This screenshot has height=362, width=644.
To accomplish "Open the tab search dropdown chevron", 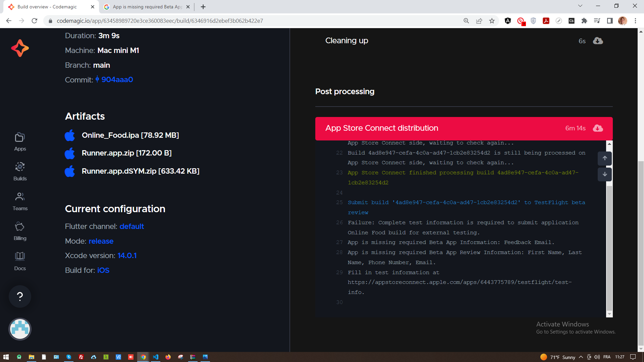I will [x=580, y=6].
